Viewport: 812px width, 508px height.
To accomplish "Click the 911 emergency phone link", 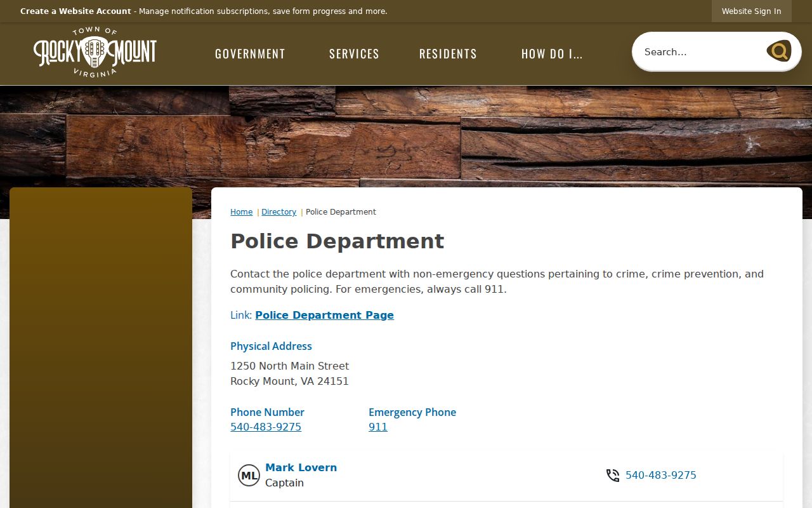I will tap(378, 427).
